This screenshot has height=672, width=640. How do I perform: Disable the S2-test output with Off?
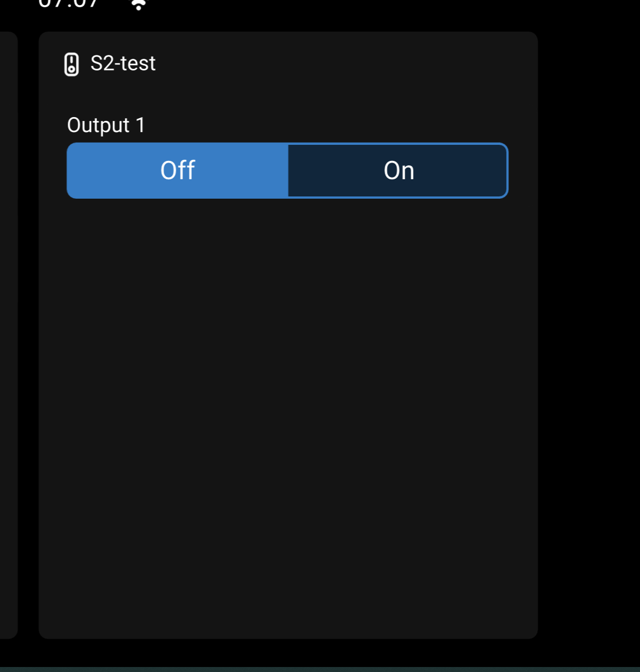coord(177,170)
